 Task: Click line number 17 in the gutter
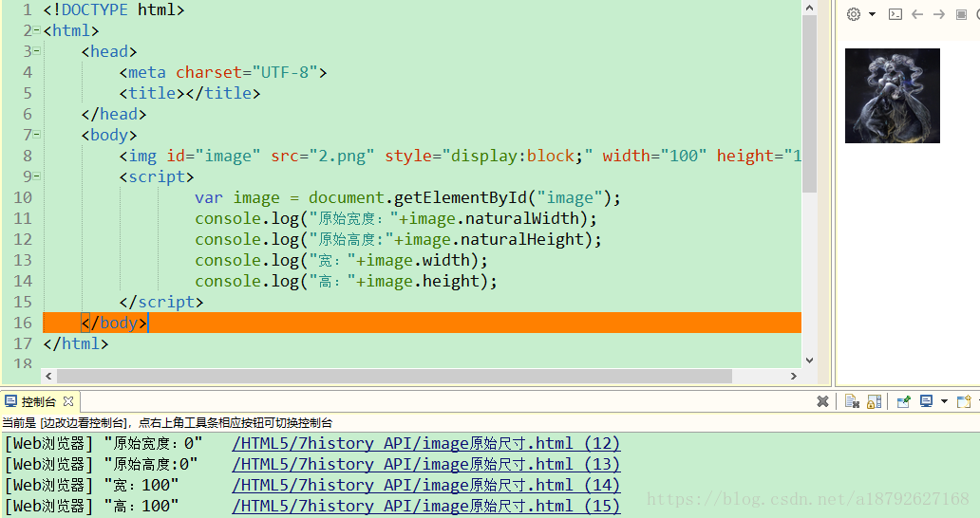(23, 343)
